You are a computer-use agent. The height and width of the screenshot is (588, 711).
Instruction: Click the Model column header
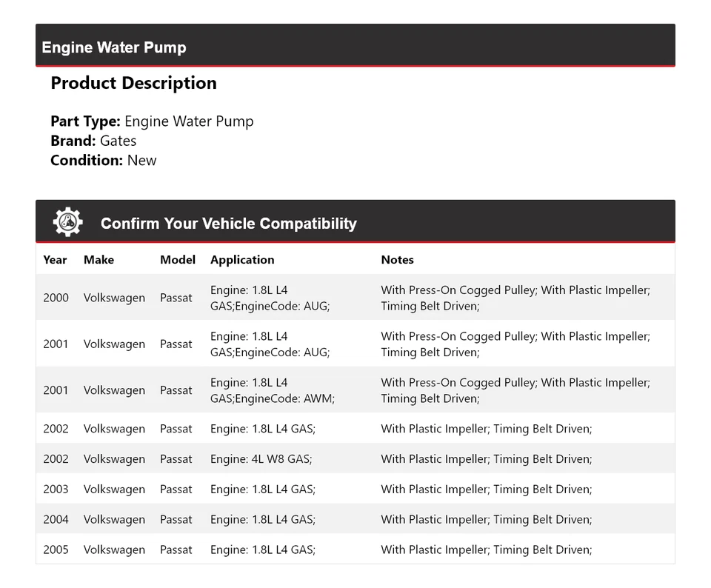click(x=178, y=260)
